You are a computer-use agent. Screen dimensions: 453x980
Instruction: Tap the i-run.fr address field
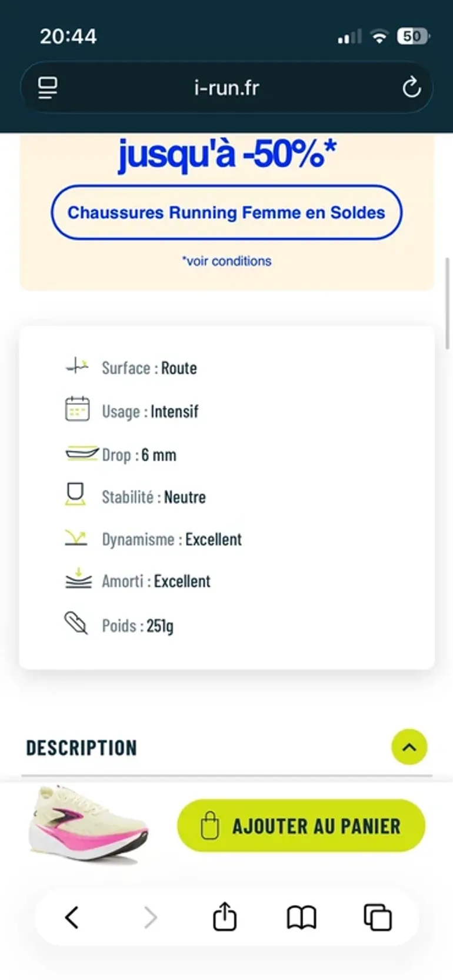(226, 88)
